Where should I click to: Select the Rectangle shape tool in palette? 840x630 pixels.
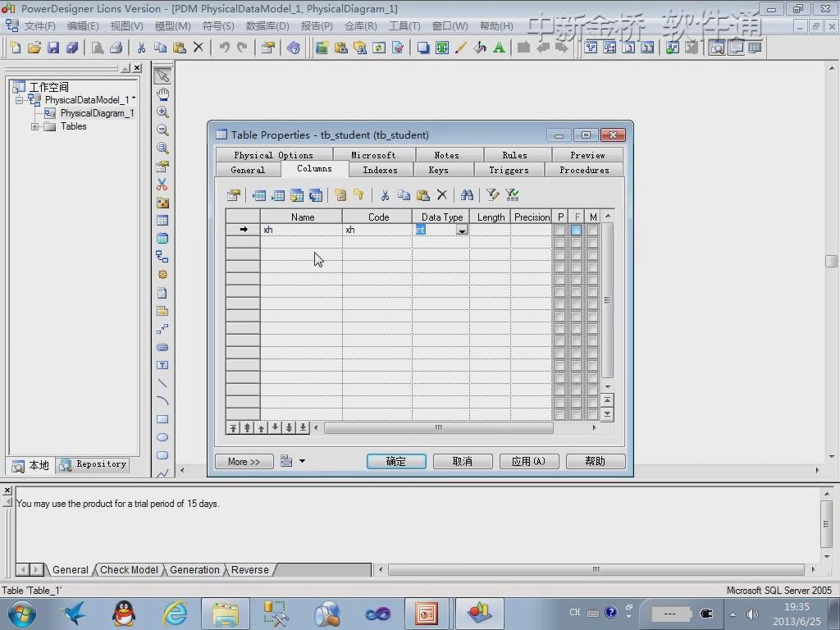click(162, 419)
